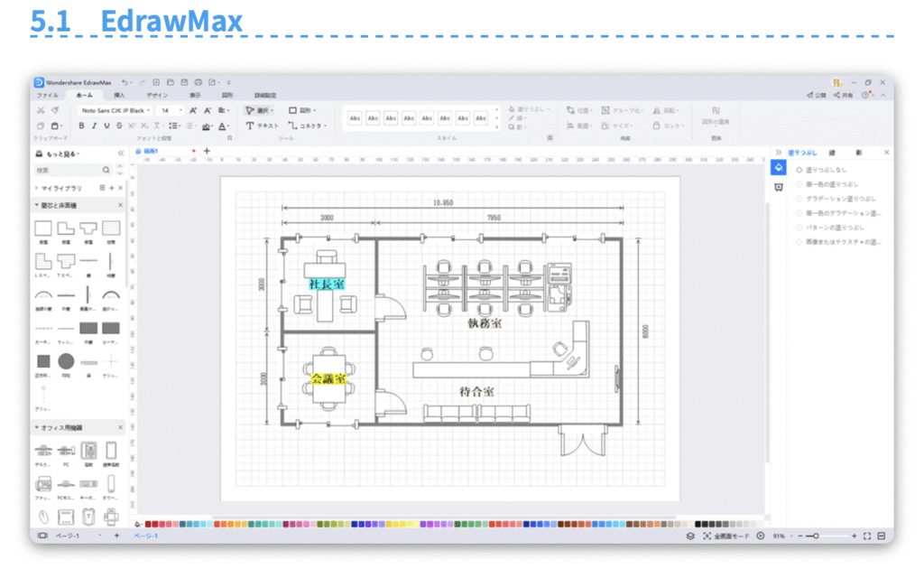This screenshot has height=578, width=924.
Task: Pick the red swatch at the palette start
Action: point(148,524)
